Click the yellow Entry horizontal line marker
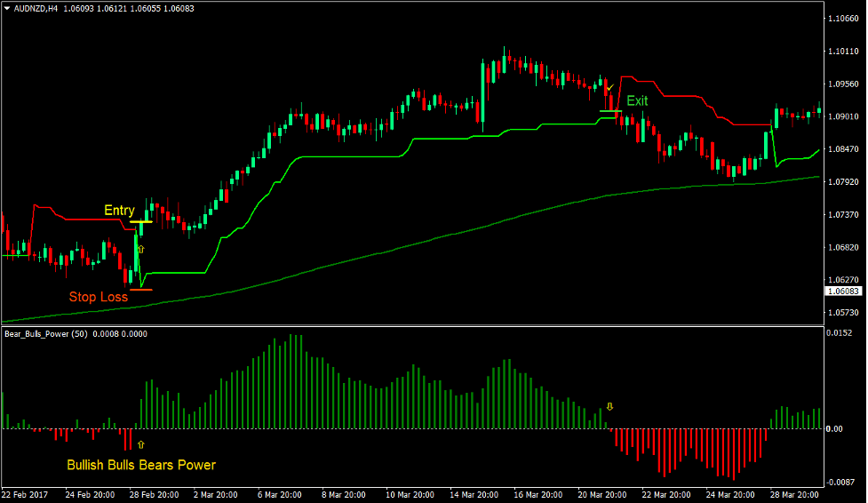The height and width of the screenshot is (503, 868). (140, 221)
